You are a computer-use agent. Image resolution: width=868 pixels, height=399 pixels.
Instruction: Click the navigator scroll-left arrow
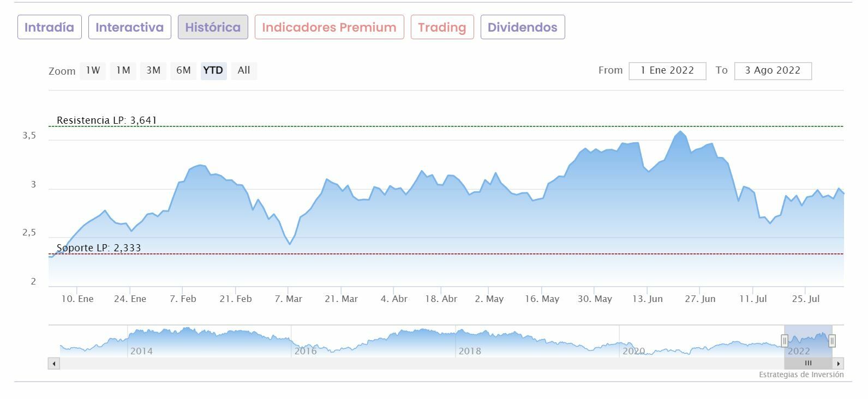pos(53,363)
